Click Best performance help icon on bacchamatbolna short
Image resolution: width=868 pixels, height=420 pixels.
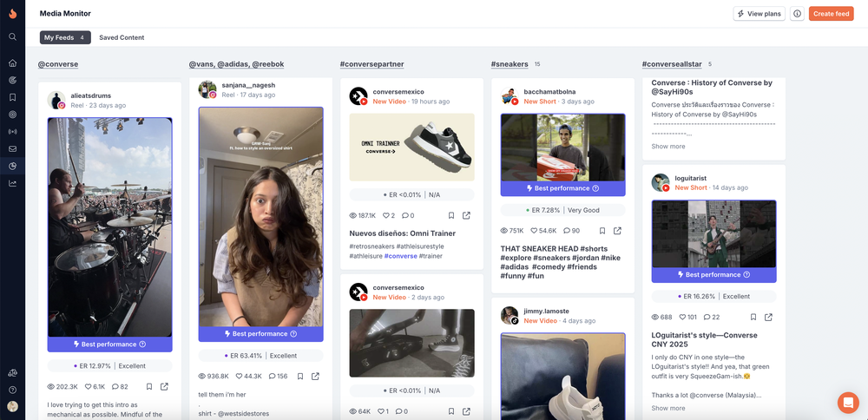(595, 188)
